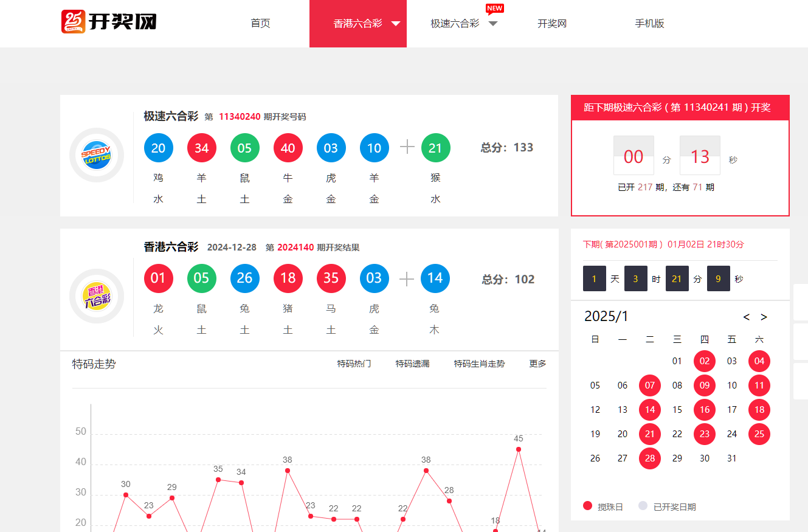Select 开奖网 in the top navigation
This screenshot has height=532, width=808.
click(551, 24)
